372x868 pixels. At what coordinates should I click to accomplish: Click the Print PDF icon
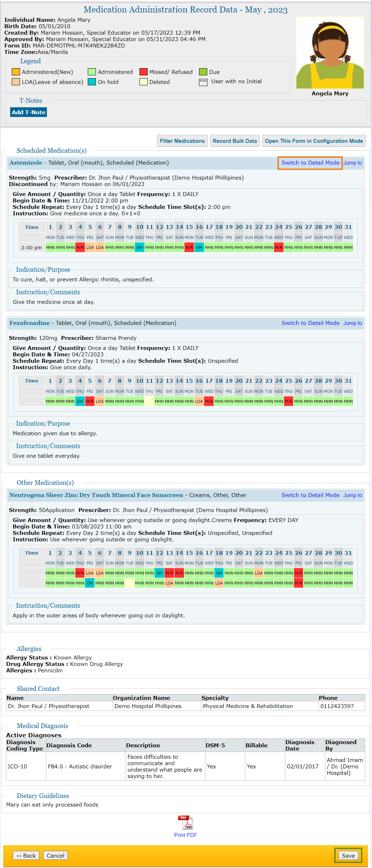185,822
